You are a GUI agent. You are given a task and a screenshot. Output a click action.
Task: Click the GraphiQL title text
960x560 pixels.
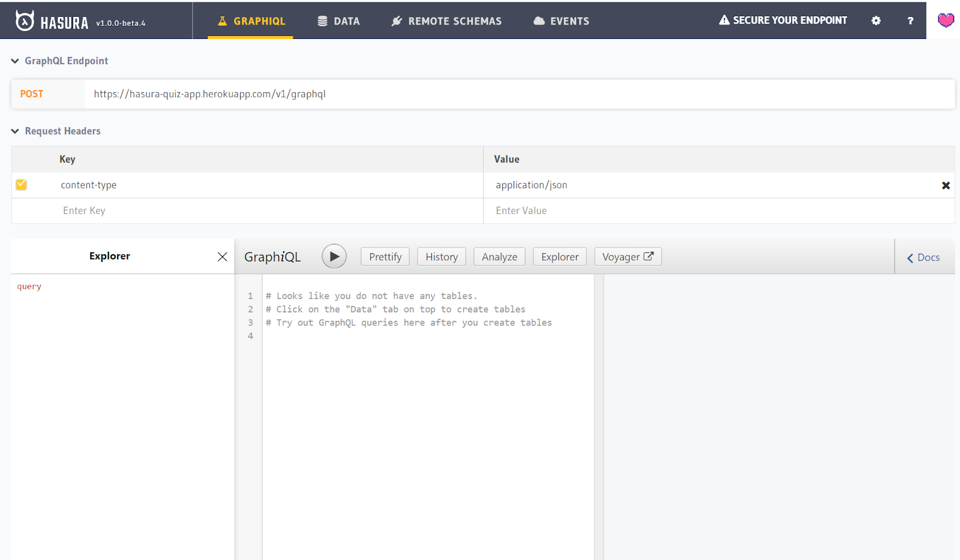(x=272, y=257)
